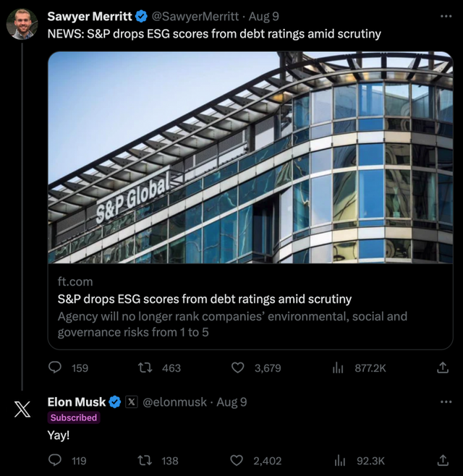Image resolution: width=463 pixels, height=476 pixels.
Task: Share Sawyer Merritt's post
Action: (443, 367)
